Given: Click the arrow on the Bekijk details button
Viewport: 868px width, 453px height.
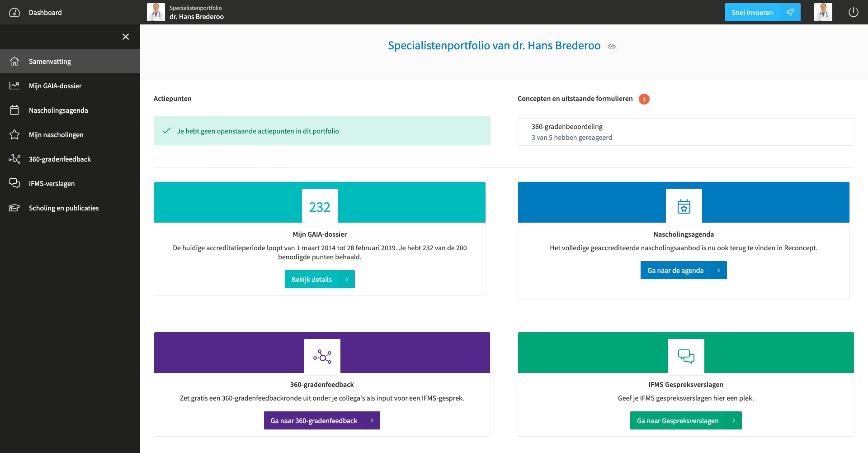Looking at the screenshot, I should pos(347,279).
